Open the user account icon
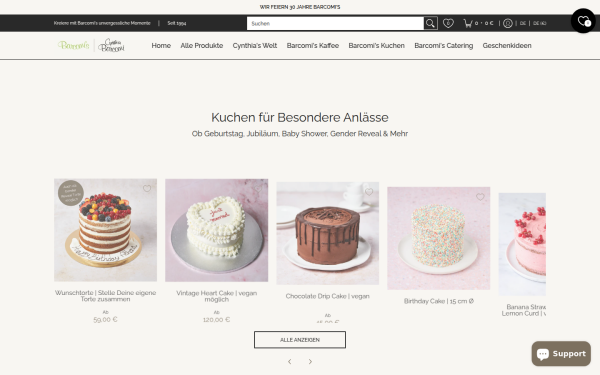 508,23
